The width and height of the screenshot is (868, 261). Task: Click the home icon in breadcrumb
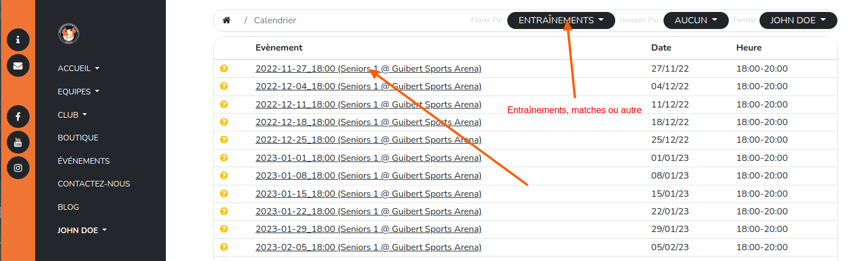tap(227, 20)
